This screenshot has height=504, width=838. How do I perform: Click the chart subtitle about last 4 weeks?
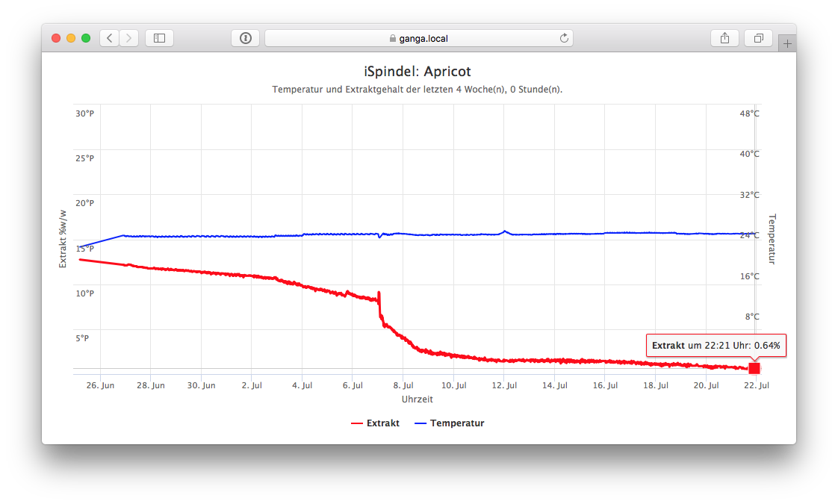pyautogui.click(x=418, y=90)
